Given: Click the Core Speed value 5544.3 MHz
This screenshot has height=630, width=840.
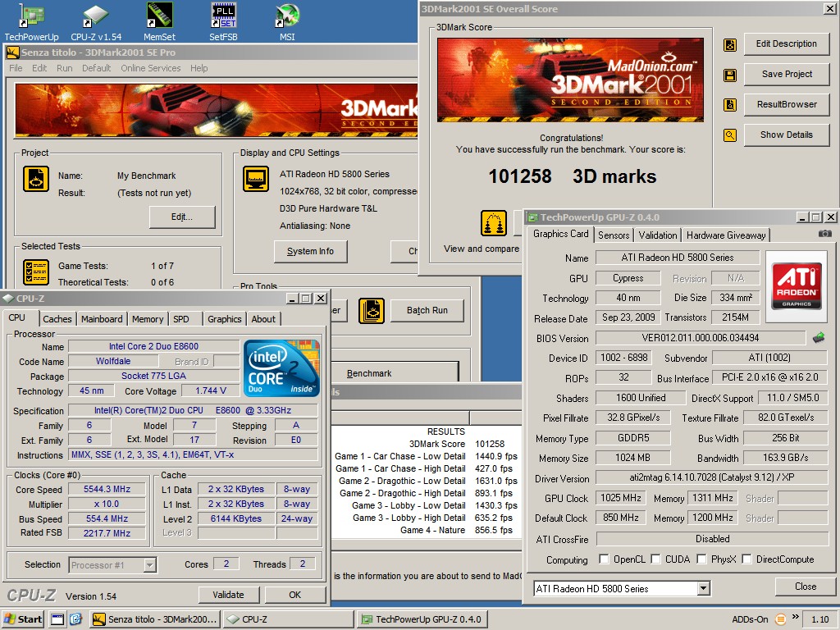Looking at the screenshot, I should coord(107,489).
